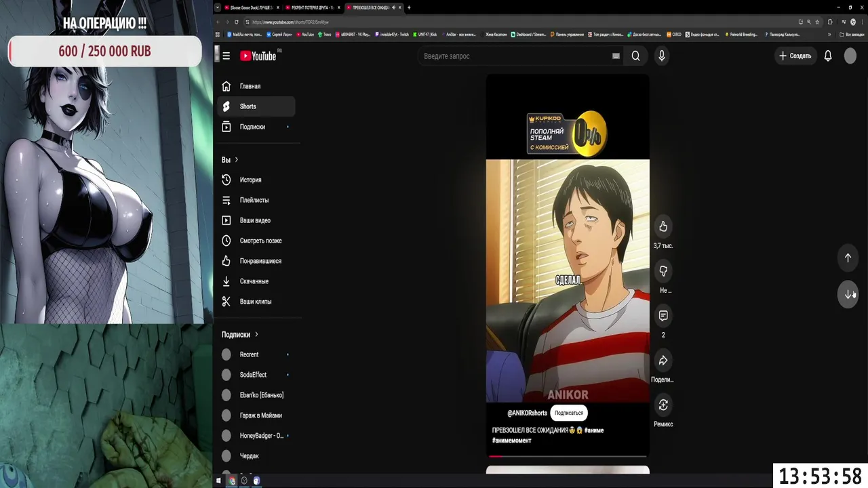The width and height of the screenshot is (868, 488).
Task: Go to next Short with down arrow
Action: tap(848, 294)
